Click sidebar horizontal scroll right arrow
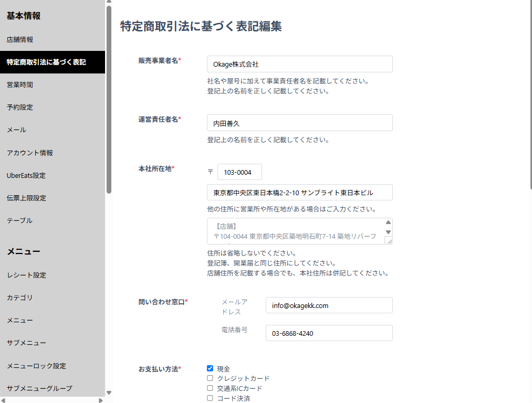This screenshot has width=532, height=403. tap(102, 400)
